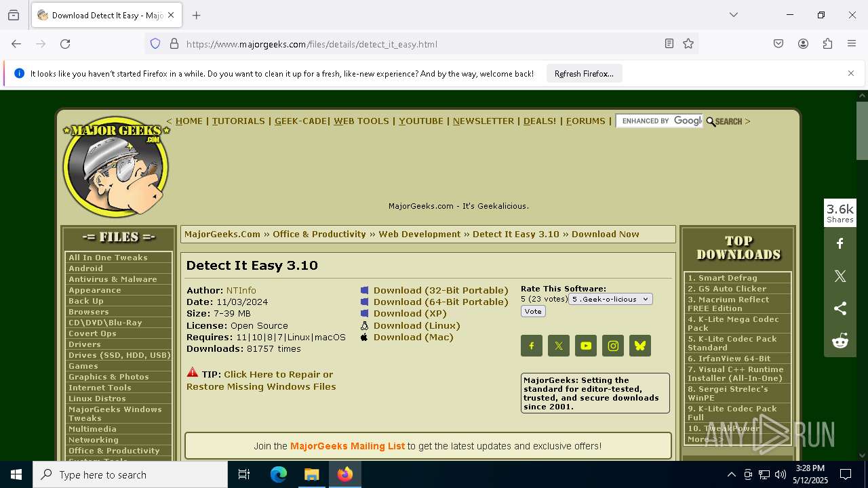Open the Firefox View icon
The width and height of the screenshot is (868, 488).
[x=14, y=15]
